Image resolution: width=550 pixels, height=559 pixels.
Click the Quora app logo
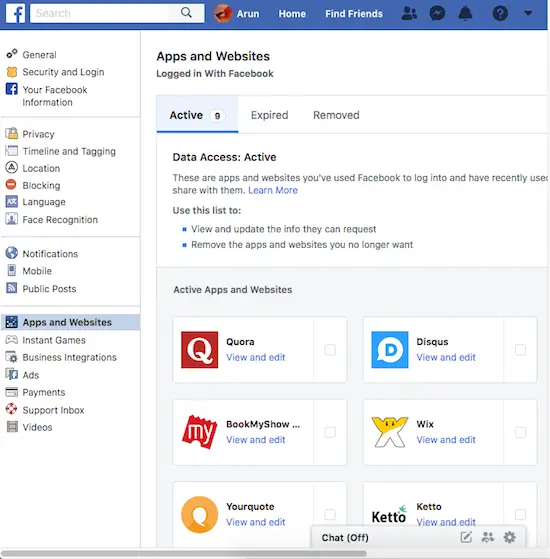[199, 350]
